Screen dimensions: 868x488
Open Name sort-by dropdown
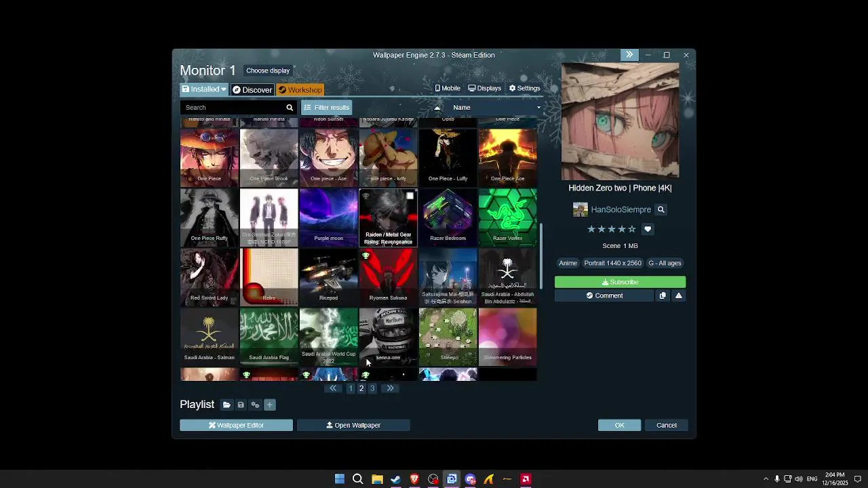click(x=496, y=107)
